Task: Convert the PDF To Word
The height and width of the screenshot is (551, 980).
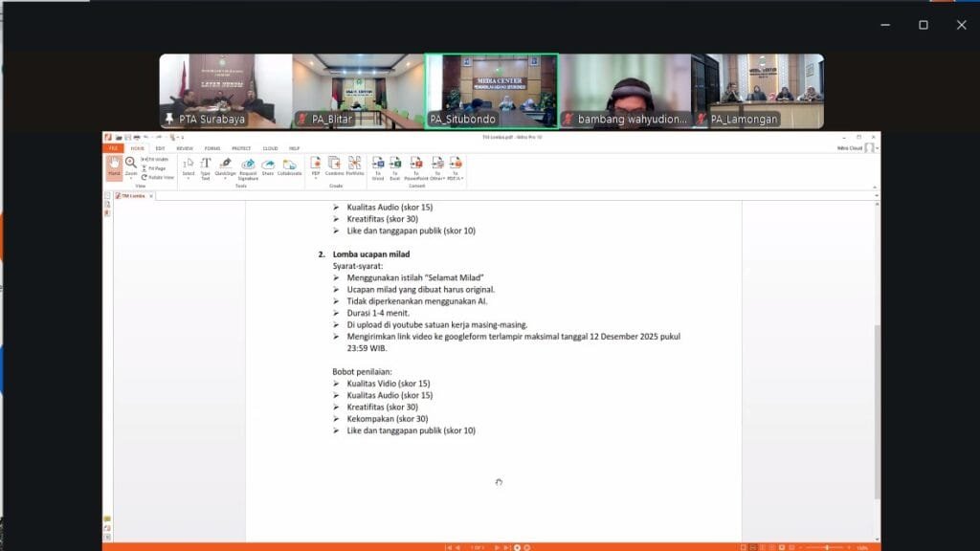Action: point(377,166)
